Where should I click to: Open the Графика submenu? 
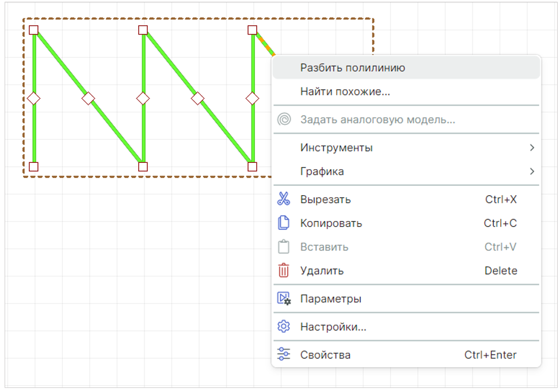[322, 172]
